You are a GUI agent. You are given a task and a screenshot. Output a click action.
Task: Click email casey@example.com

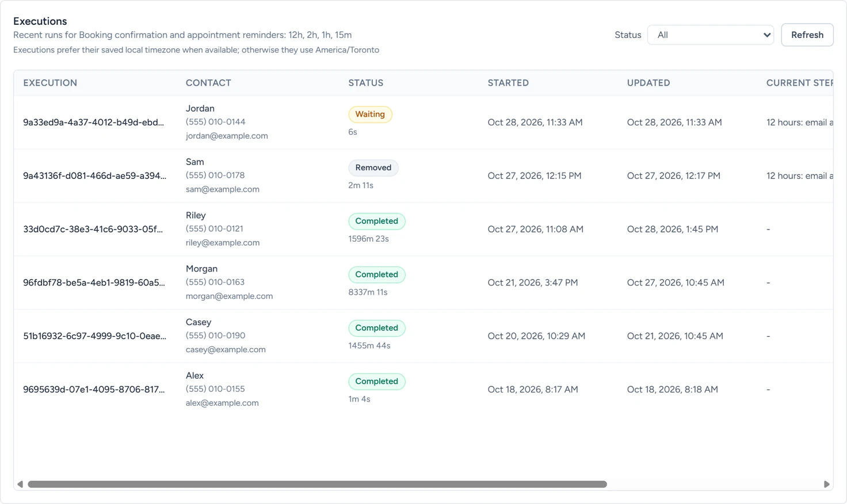[x=226, y=350]
